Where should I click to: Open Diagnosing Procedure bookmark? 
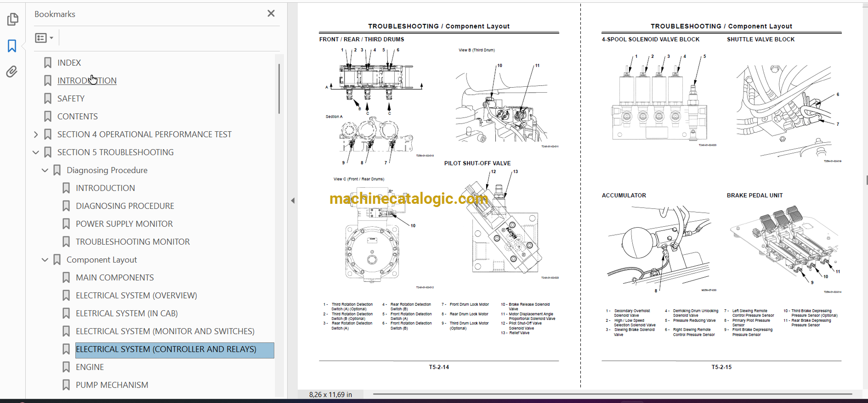[x=107, y=170]
